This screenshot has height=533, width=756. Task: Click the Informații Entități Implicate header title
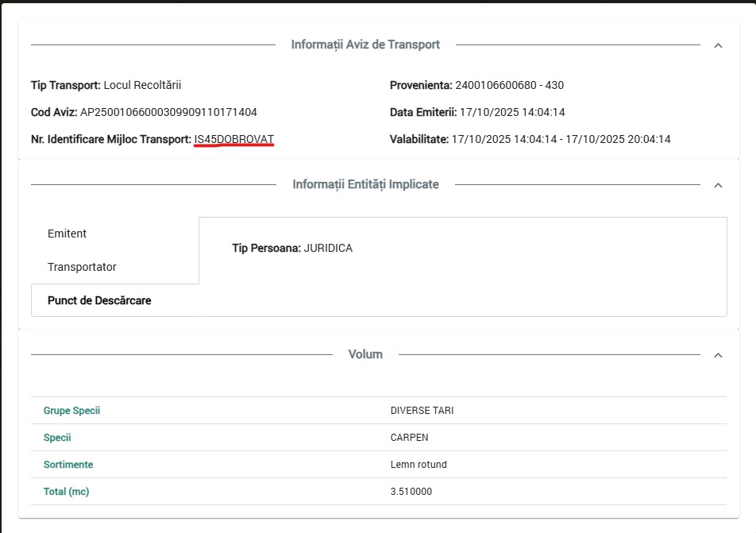pos(365,184)
